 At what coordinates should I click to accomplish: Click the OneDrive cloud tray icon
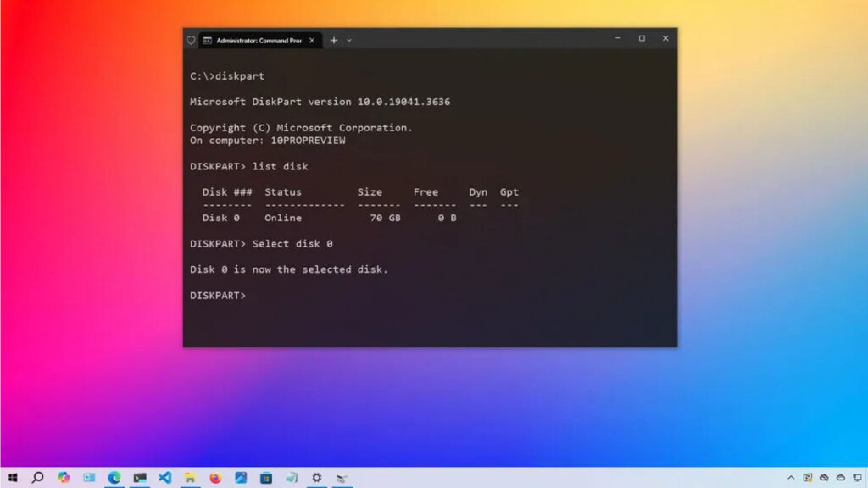pyautogui.click(x=841, y=478)
